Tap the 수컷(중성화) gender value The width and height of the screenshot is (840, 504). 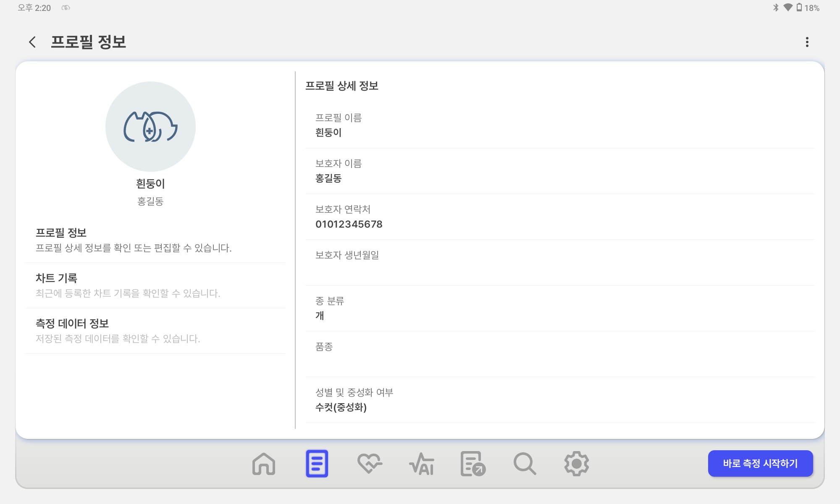click(x=341, y=407)
